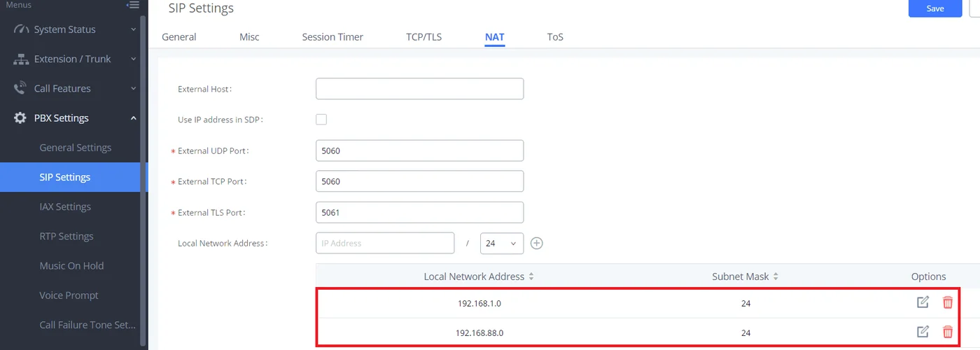Expand the Extension / Trunk menu
The width and height of the screenshot is (980, 350).
[x=74, y=59]
